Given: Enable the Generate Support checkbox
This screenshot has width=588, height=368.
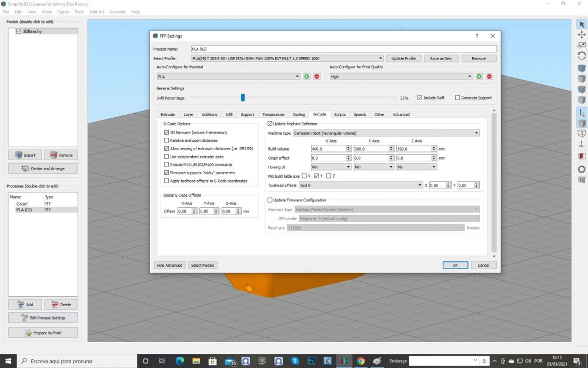Looking at the screenshot, I should click(x=458, y=98).
